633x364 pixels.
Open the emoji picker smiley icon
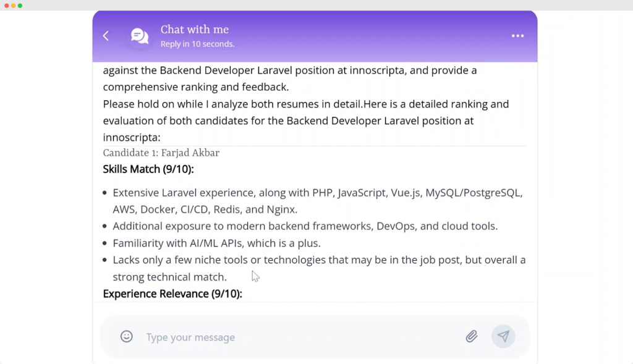127,337
